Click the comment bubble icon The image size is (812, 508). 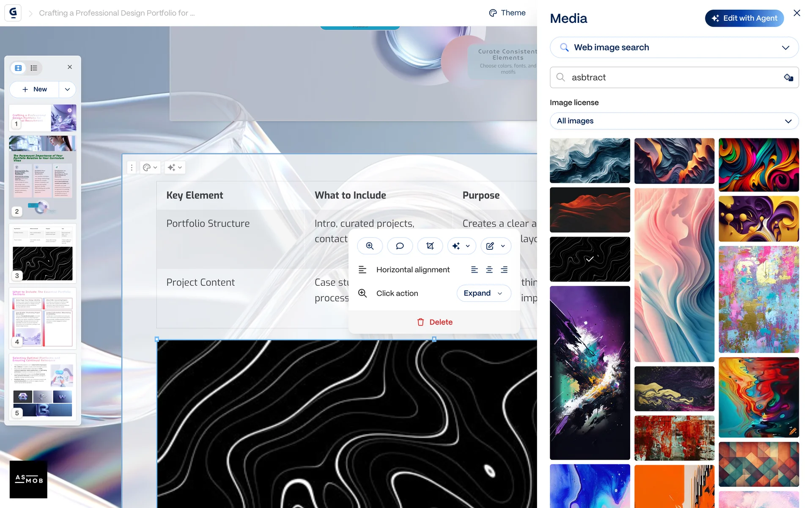(x=400, y=246)
